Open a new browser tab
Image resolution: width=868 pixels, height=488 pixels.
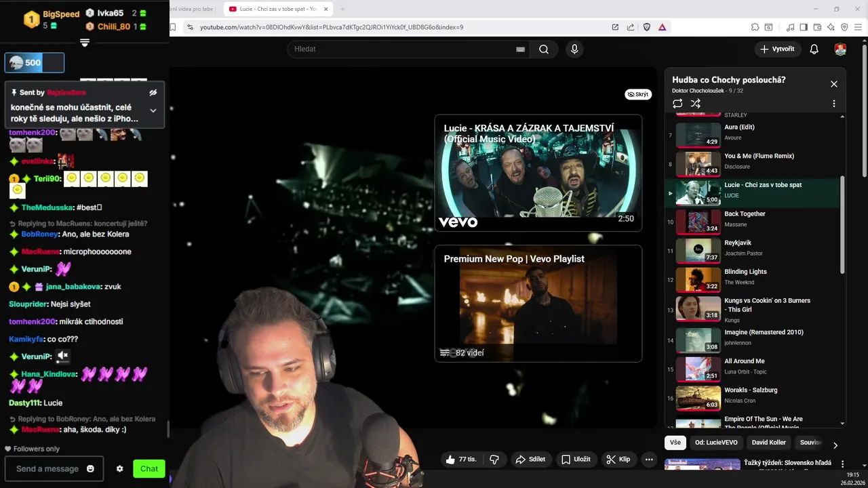[342, 9]
